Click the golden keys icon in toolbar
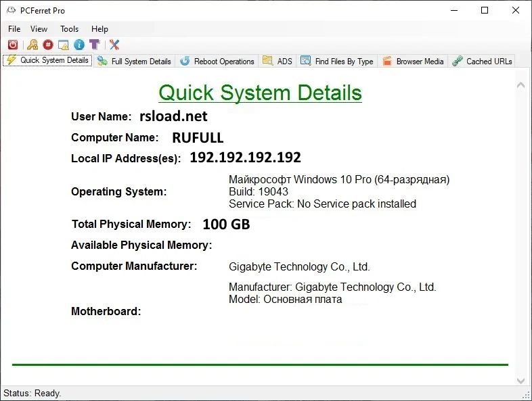The width and height of the screenshot is (532, 401). (x=32, y=45)
